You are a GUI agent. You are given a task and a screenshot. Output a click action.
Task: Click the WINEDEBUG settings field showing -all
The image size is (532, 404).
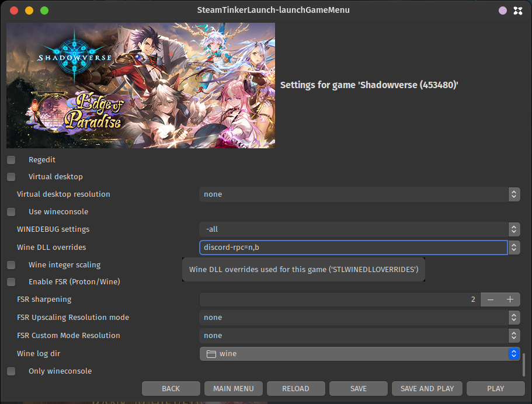point(353,229)
